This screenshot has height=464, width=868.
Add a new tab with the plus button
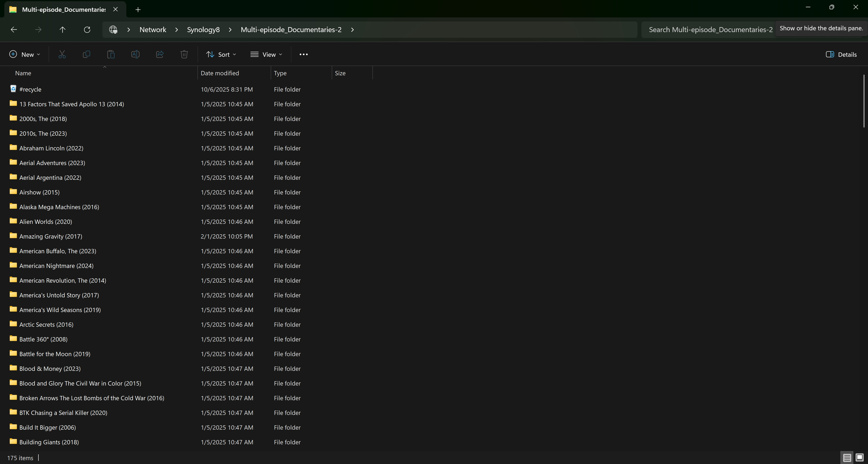pos(138,9)
